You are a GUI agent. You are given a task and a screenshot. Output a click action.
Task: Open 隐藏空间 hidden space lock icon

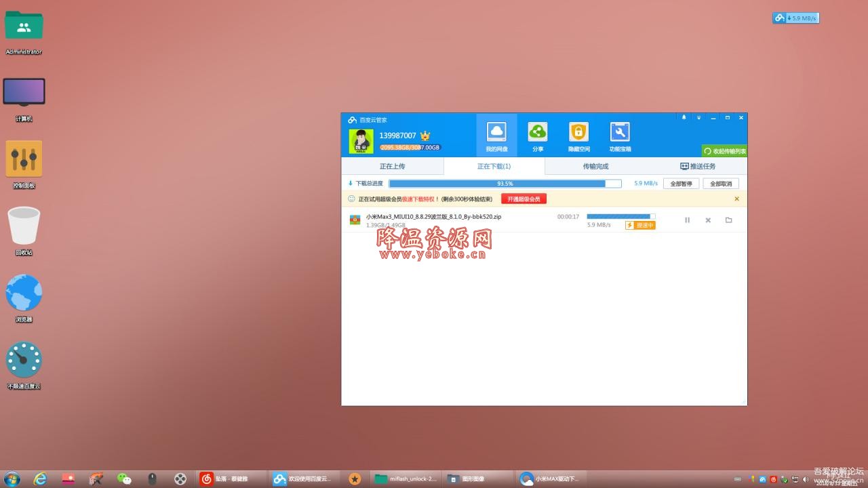(578, 136)
